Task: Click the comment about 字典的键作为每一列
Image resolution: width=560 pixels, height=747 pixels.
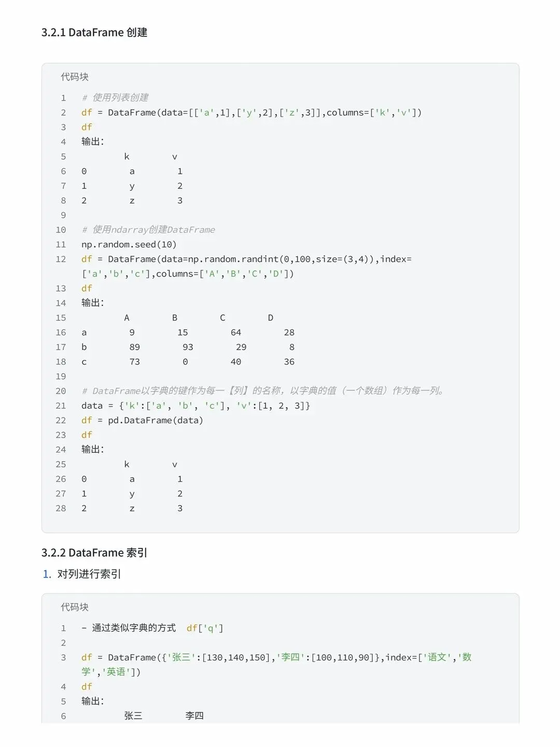Action: pyautogui.click(x=263, y=391)
